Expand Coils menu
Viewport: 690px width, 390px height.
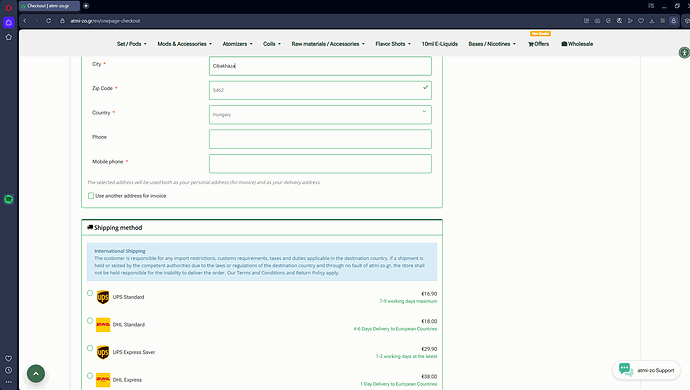click(x=272, y=44)
